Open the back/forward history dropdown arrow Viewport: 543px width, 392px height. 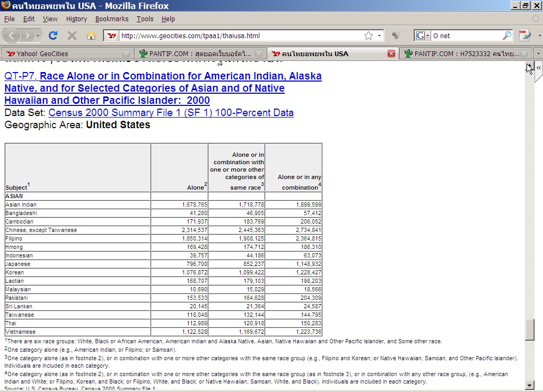pos(38,35)
